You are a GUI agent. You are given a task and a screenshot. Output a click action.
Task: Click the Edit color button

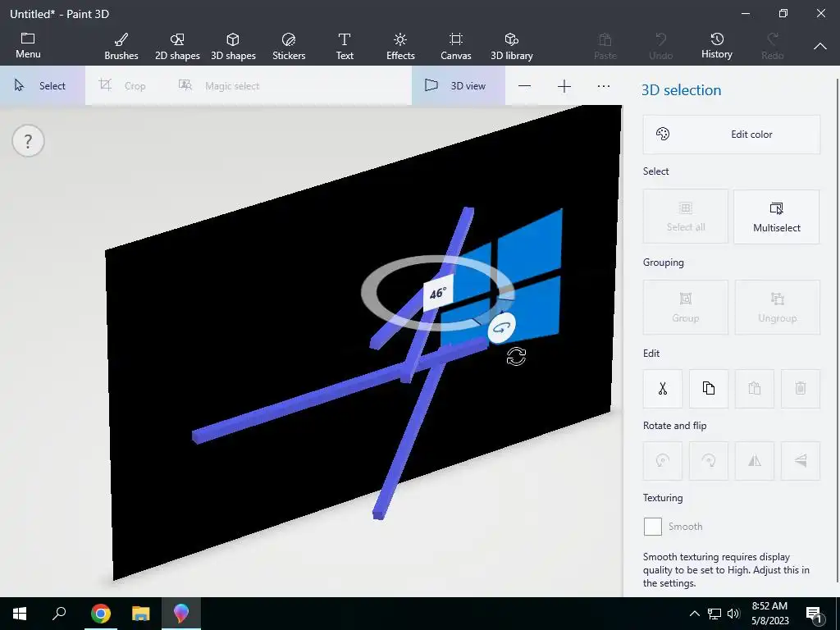[731, 135]
